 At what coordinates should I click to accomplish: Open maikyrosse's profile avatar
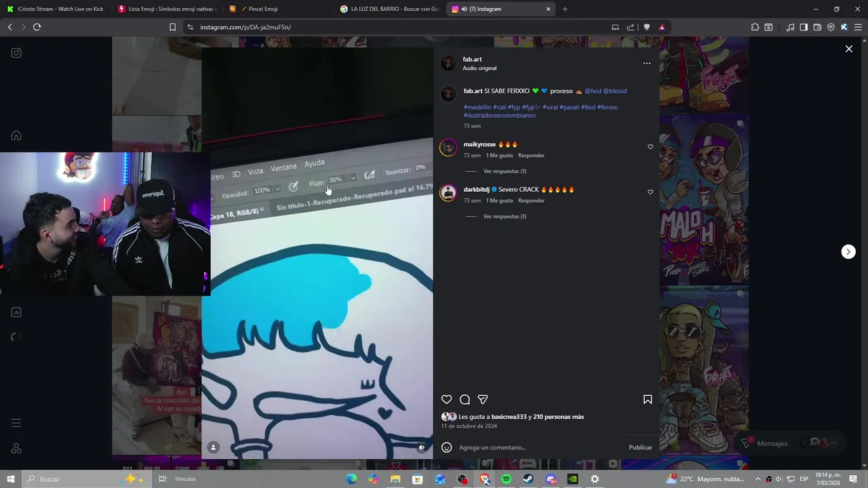(448, 147)
